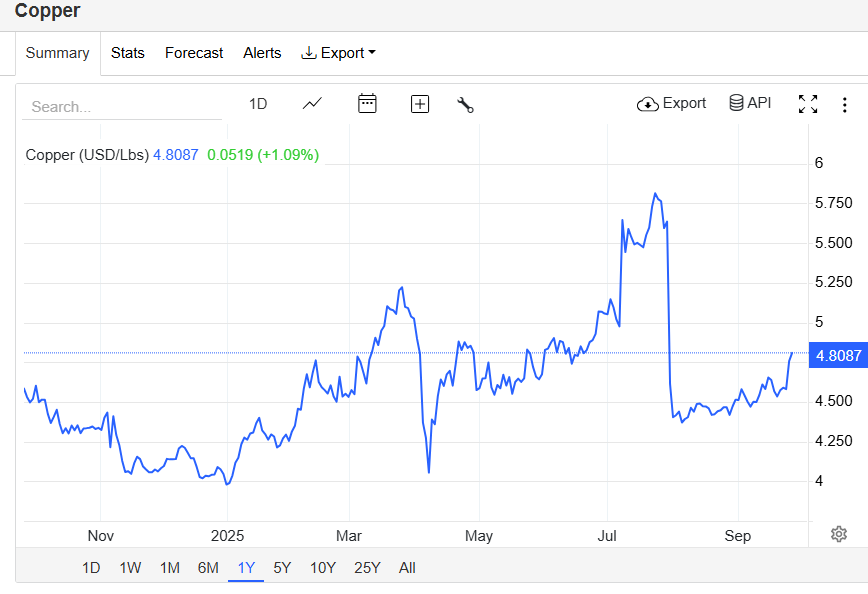Select the 5Y time range
The image size is (868, 594).
pyautogui.click(x=282, y=568)
